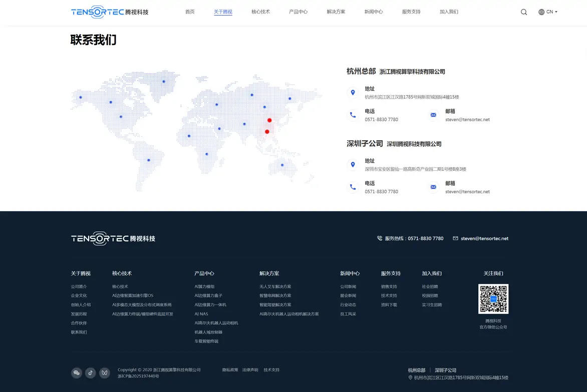Click the globe language icon
587x392 pixels.
tap(541, 12)
